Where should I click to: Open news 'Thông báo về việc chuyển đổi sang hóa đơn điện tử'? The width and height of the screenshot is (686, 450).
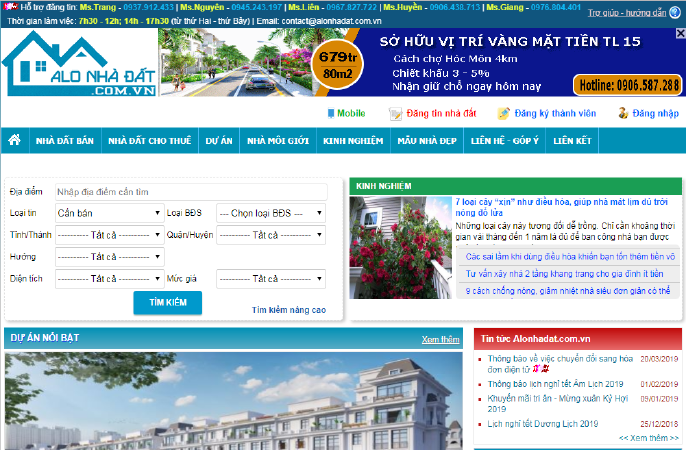click(x=560, y=364)
